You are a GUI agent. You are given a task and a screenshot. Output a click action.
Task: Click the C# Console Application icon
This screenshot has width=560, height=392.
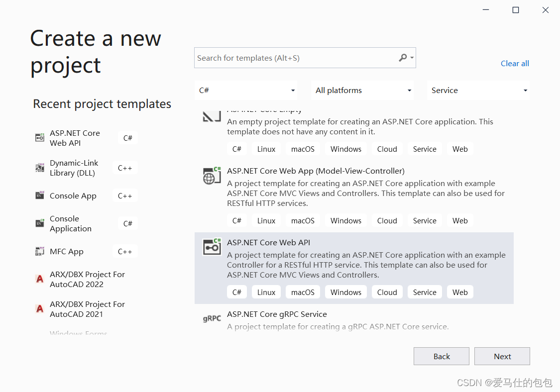coord(40,223)
